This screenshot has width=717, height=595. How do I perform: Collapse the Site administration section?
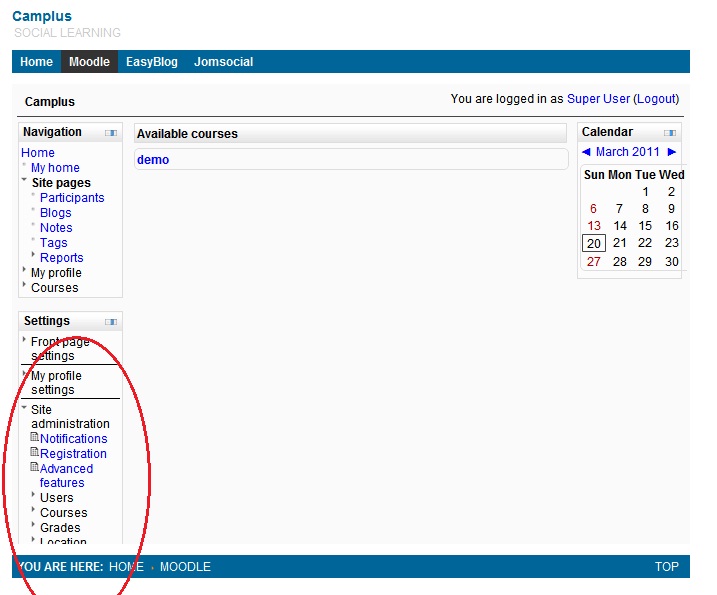pos(25,408)
